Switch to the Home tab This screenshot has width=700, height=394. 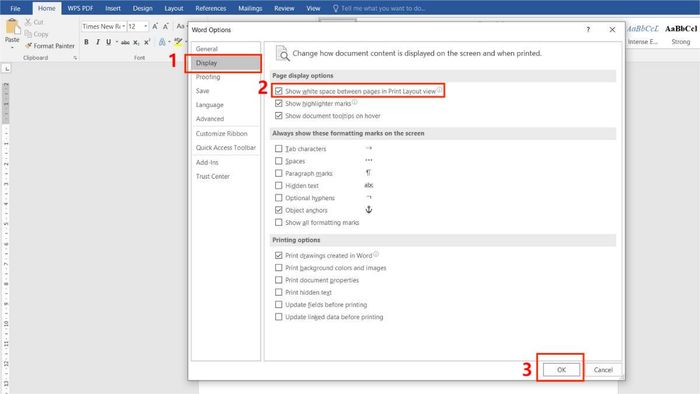(x=46, y=8)
